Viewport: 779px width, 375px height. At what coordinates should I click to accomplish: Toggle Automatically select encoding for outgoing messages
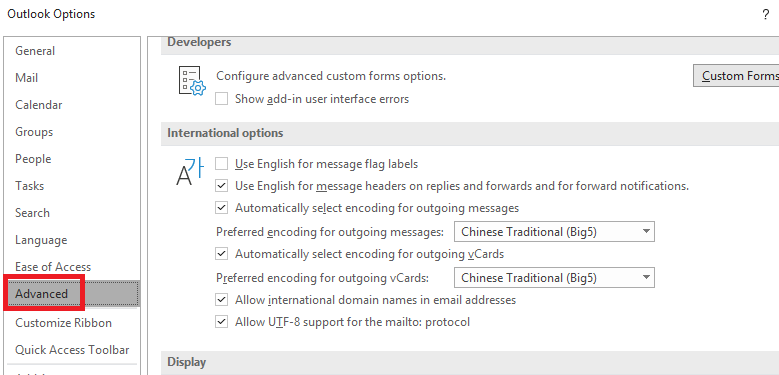click(x=222, y=208)
